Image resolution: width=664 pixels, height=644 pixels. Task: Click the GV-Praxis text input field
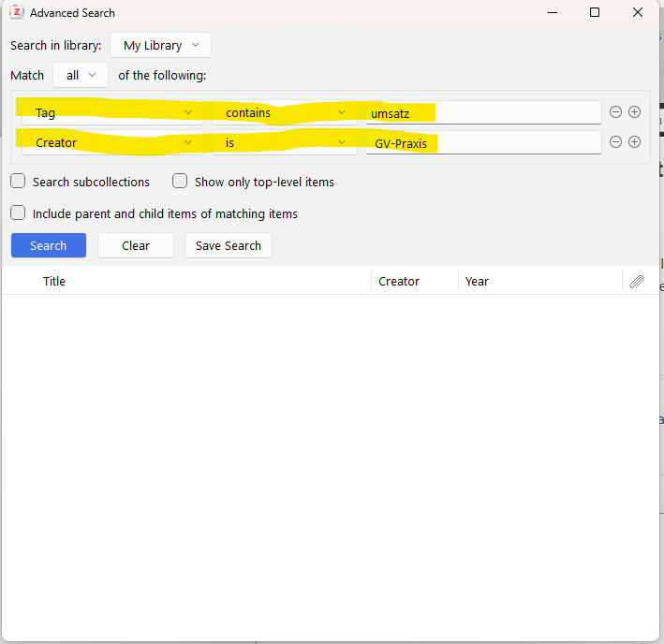tap(483, 142)
